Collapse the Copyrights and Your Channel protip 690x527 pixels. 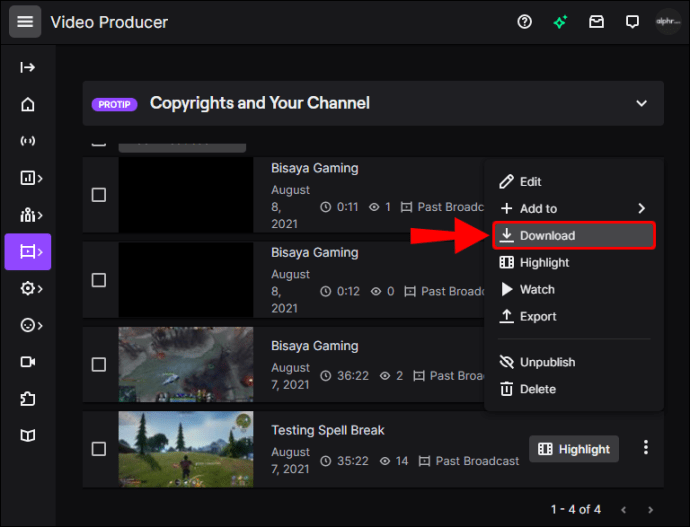tap(642, 103)
